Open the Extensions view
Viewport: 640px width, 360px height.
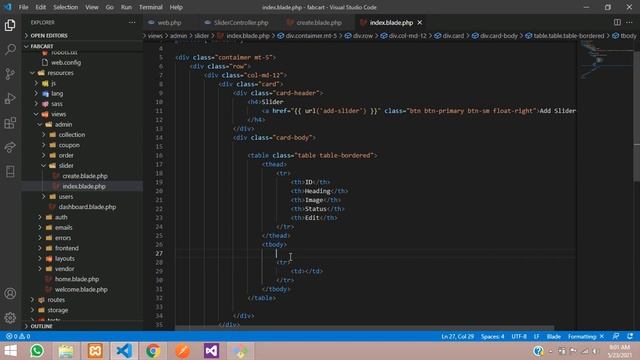point(10,123)
